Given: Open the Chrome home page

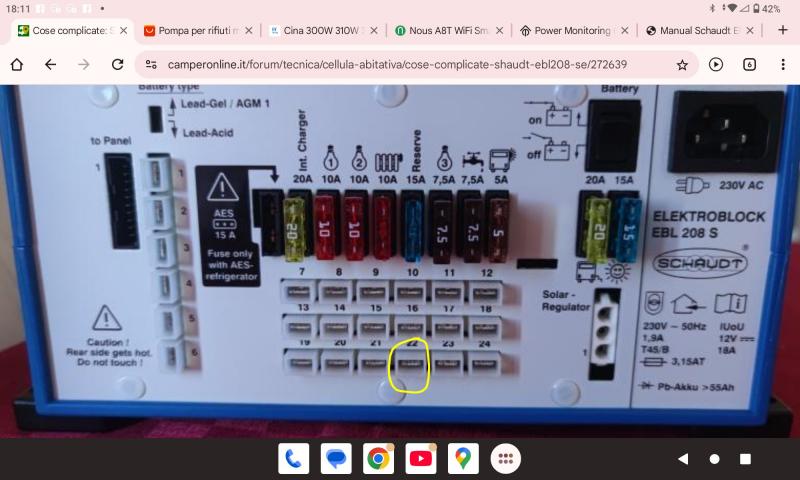Looking at the screenshot, I should click(x=17, y=64).
